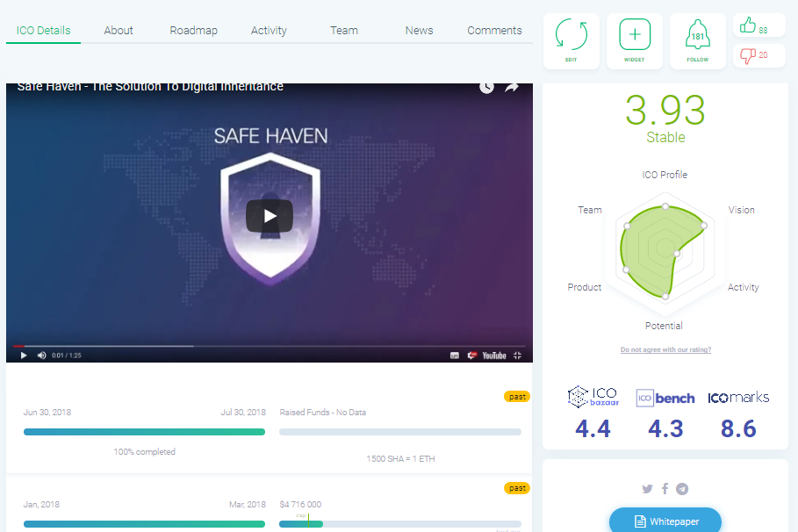Image resolution: width=798 pixels, height=532 pixels.
Task: Open the Facebook page icon
Action: (x=665, y=489)
